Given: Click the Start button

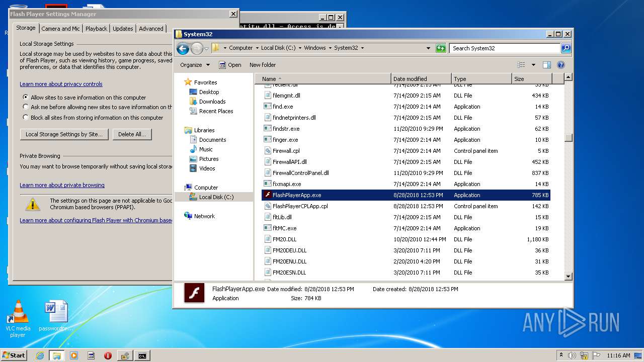Looking at the screenshot, I should pyautogui.click(x=14, y=355).
